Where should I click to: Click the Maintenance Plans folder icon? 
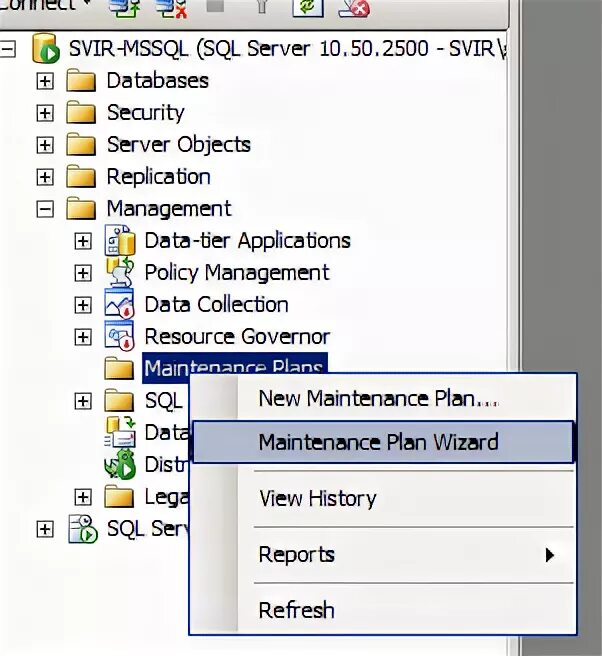coord(119,368)
